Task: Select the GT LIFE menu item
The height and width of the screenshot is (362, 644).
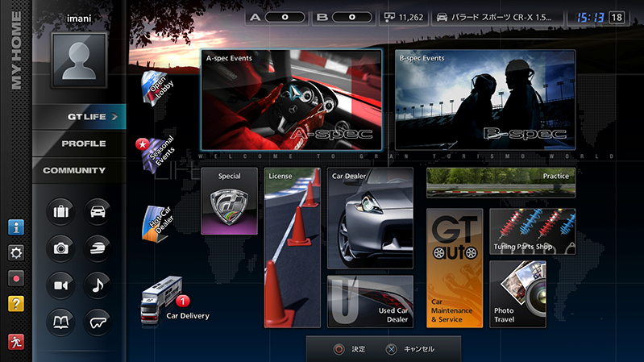Action: [79, 117]
